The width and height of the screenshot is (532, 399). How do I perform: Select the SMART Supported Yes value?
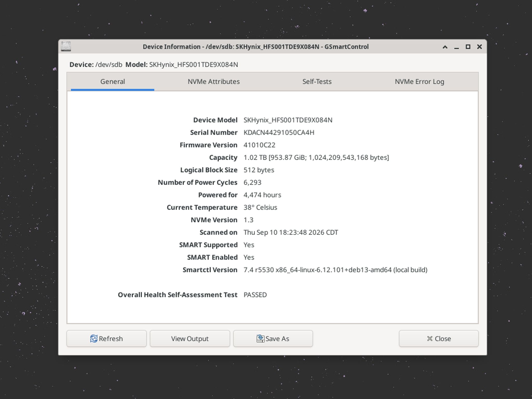249,245
